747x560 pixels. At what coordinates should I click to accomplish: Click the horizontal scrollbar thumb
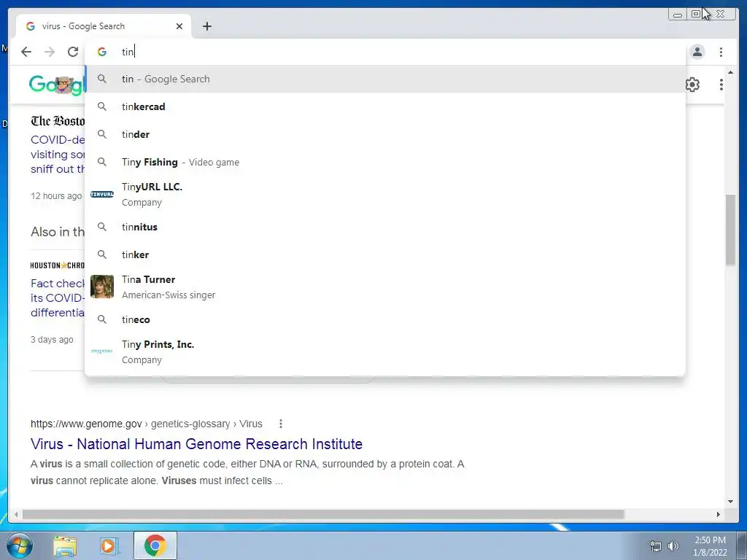[x=323, y=514]
